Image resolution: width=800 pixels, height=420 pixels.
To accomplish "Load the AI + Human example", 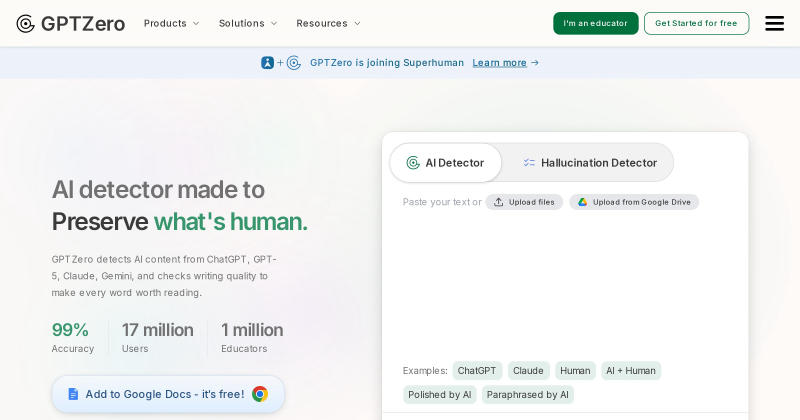I will tap(631, 370).
